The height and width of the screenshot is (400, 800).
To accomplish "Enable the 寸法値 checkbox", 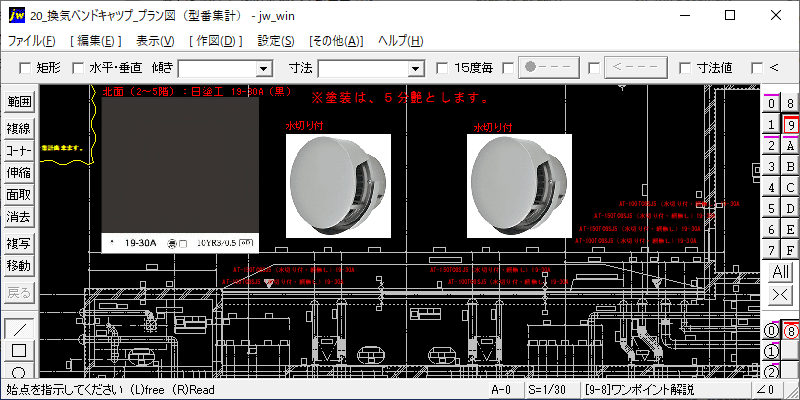I will click(685, 67).
